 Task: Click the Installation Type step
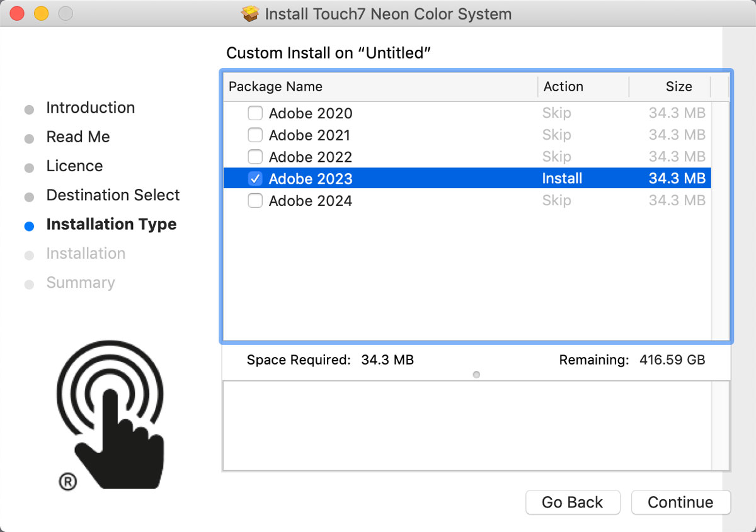112,225
